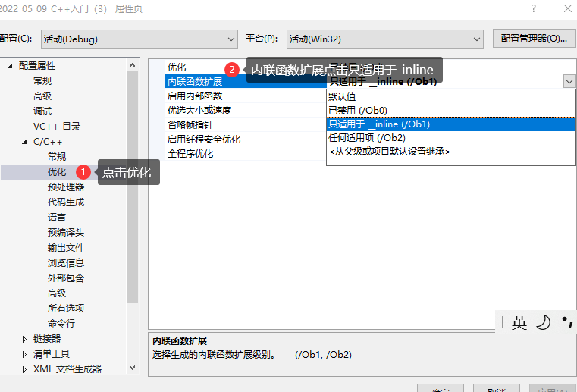Click the red step 2 badge

click(x=232, y=70)
